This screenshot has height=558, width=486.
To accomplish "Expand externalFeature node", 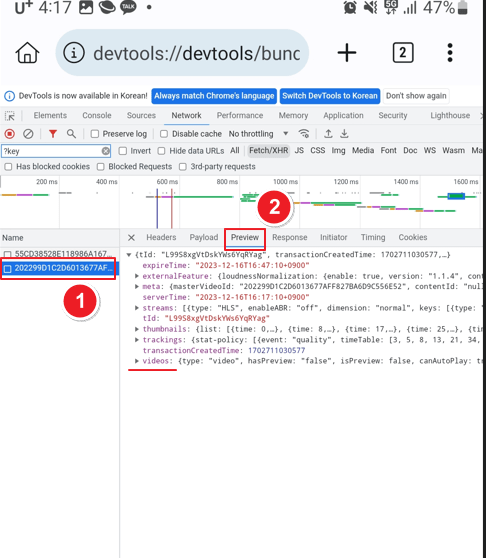I will (137, 276).
